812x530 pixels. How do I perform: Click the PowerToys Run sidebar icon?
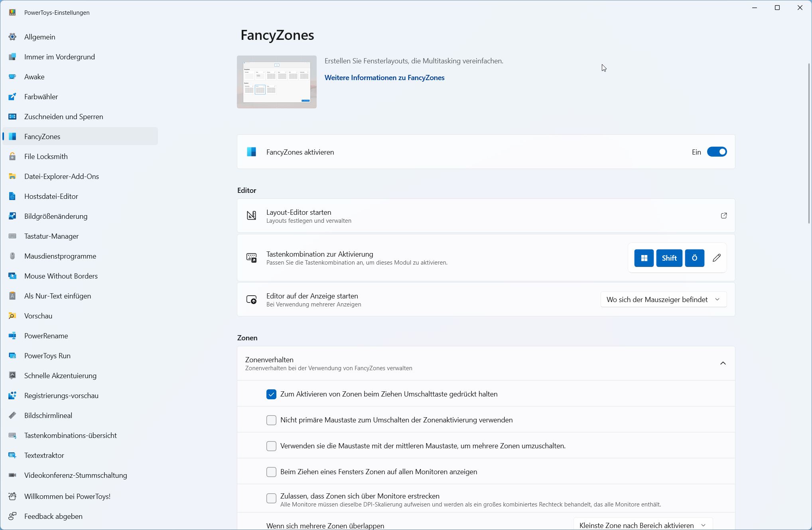coord(12,356)
